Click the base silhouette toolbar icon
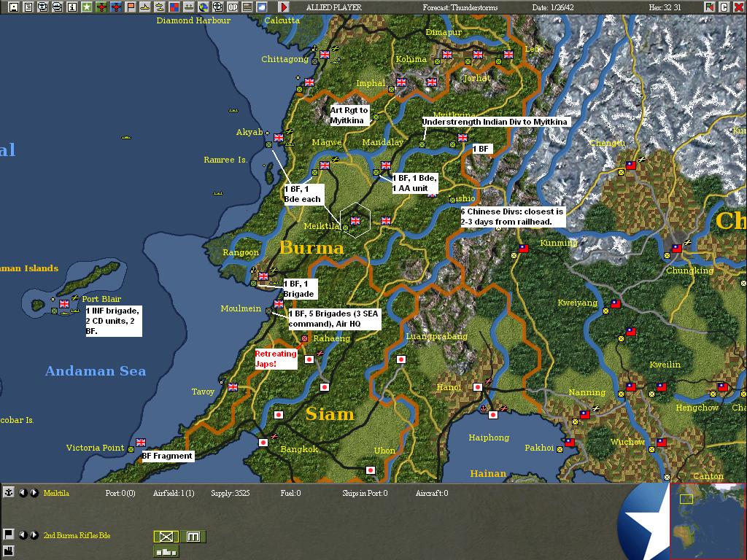The height and width of the screenshot is (560, 747). coord(189,7)
